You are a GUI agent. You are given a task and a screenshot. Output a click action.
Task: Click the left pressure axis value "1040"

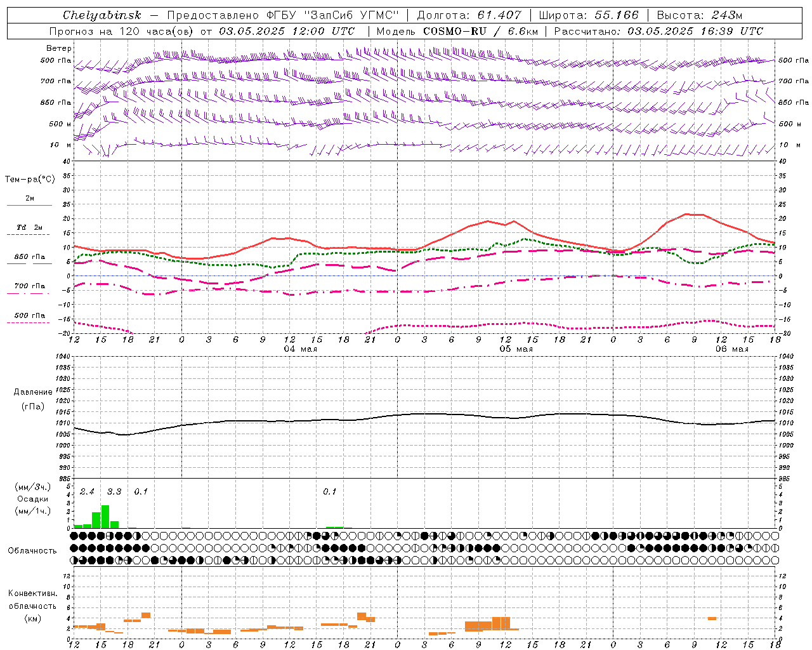62,357
